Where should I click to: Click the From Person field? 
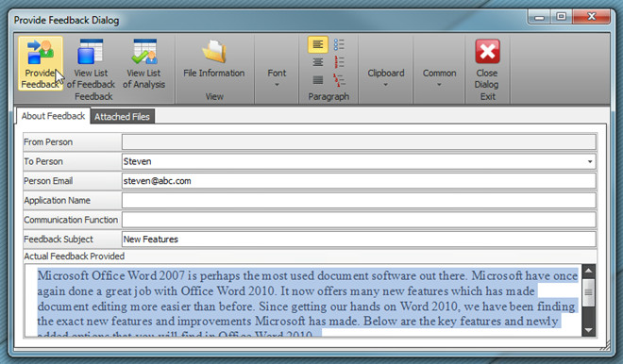(x=359, y=142)
